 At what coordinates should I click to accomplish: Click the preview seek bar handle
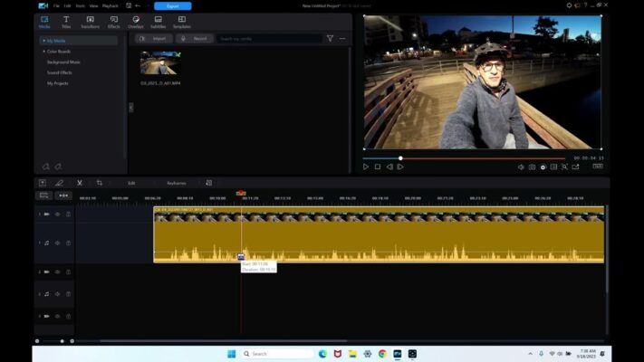[400, 158]
